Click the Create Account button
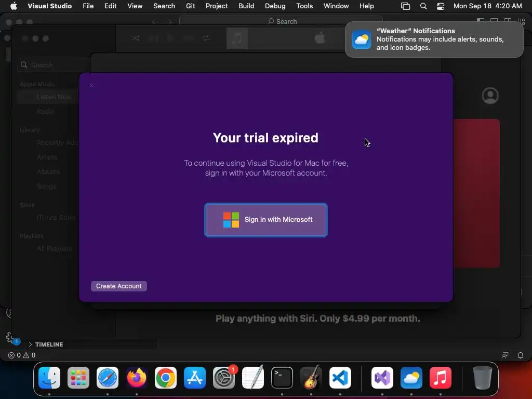532x399 pixels. pos(119,286)
